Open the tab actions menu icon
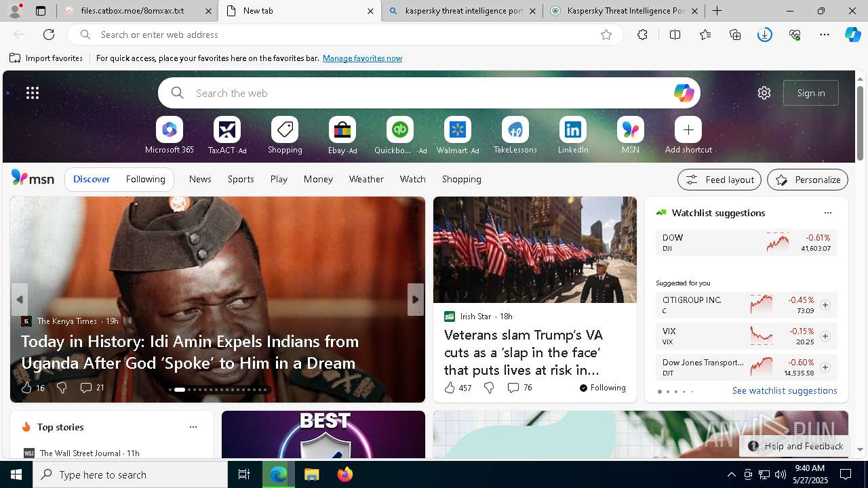This screenshot has height=488, width=868. tap(41, 11)
